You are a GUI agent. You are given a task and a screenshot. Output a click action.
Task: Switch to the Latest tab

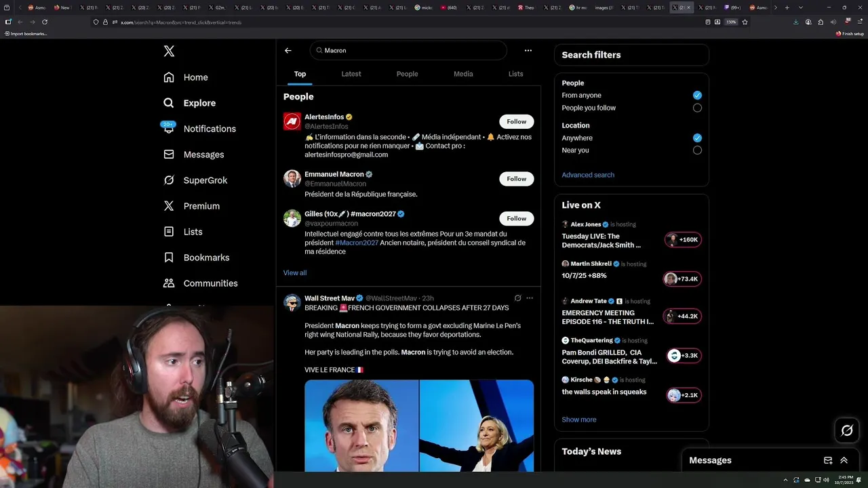[351, 74]
